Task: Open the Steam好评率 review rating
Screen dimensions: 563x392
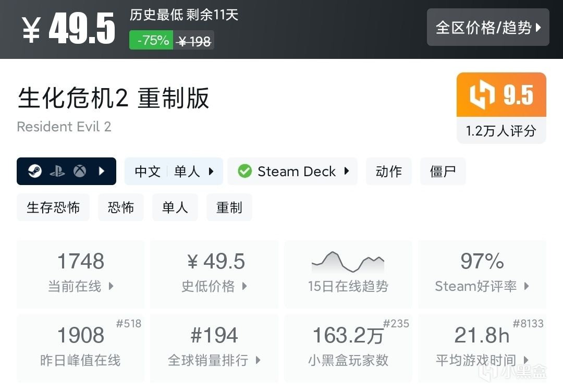Action: 482,274
